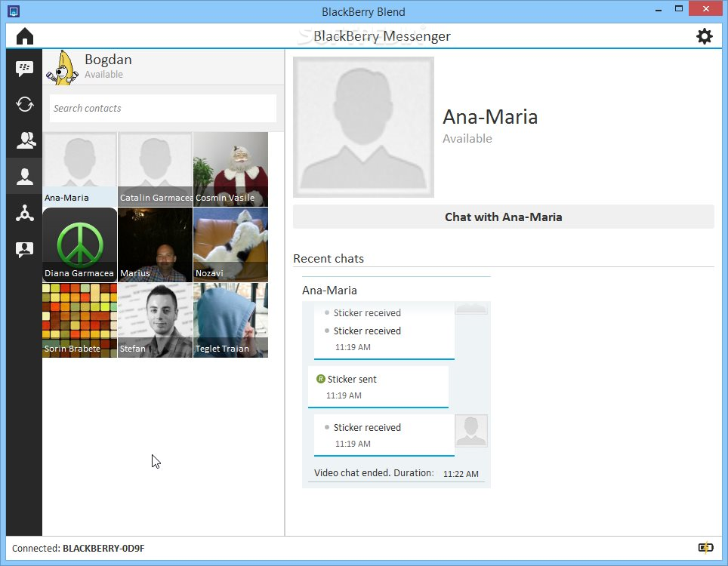Open the BBM chats sidebar icon
This screenshot has height=566, width=728.
(x=25, y=69)
